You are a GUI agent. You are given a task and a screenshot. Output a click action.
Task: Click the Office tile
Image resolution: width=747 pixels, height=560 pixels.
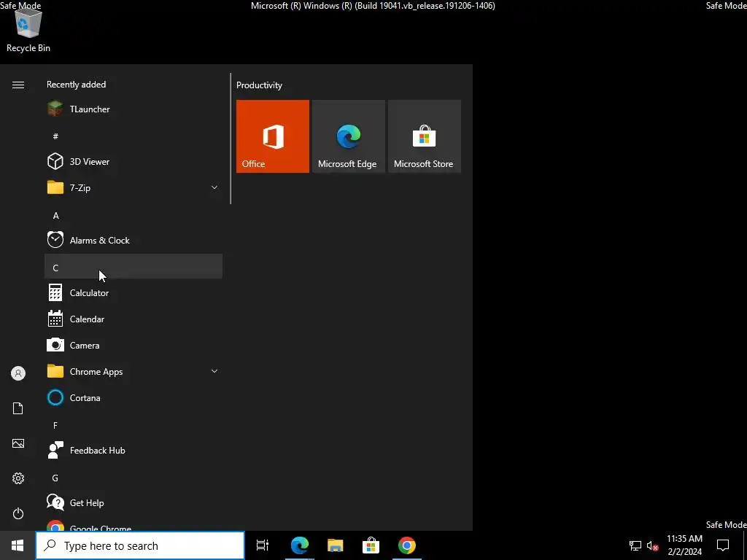[x=273, y=136]
